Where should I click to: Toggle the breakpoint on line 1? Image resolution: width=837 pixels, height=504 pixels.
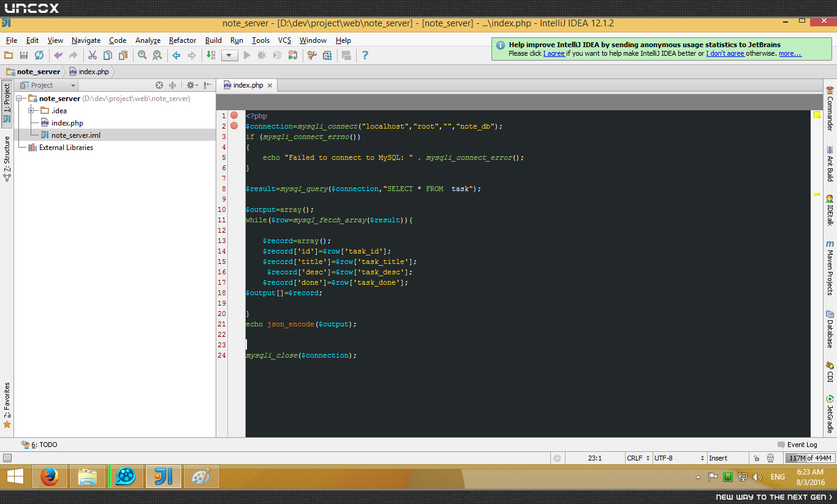(234, 116)
